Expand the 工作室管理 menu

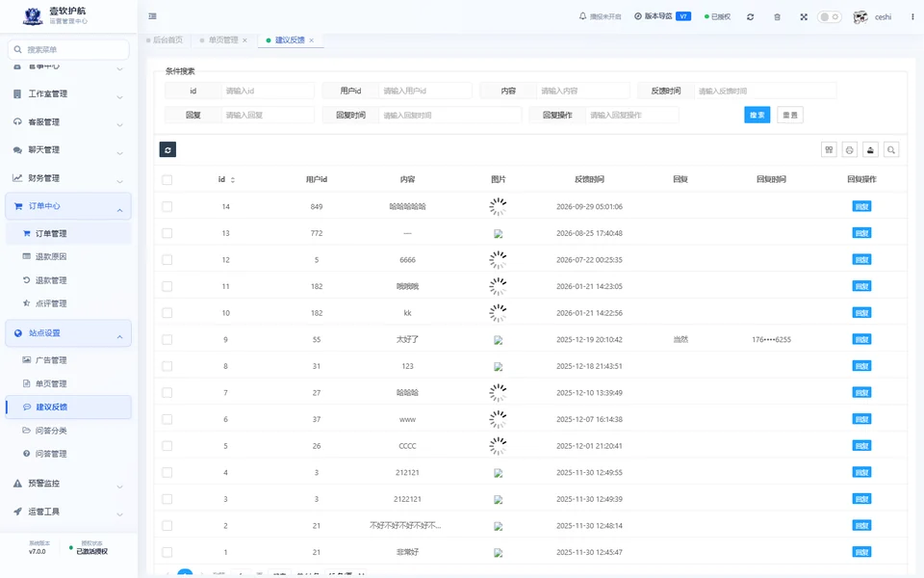68,93
